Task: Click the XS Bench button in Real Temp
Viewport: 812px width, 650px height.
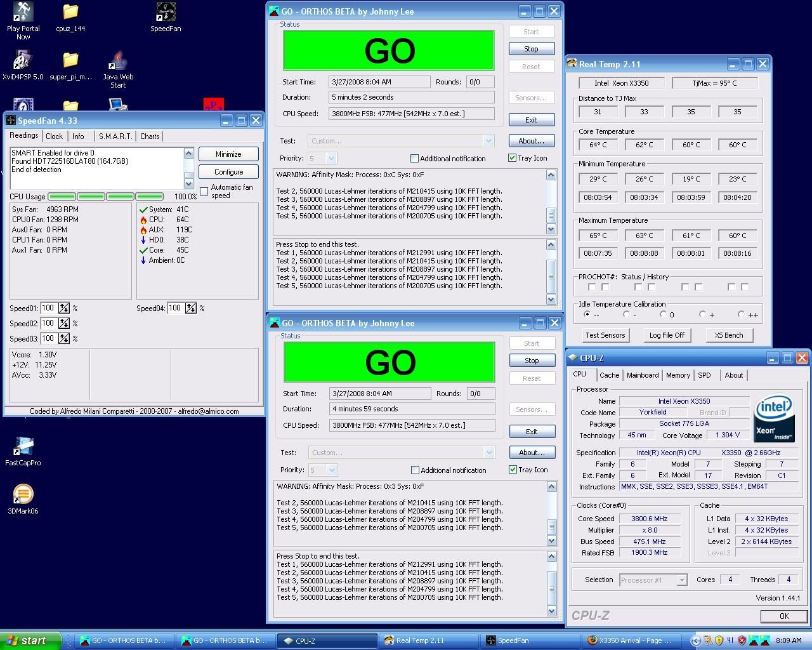Action: click(x=729, y=335)
